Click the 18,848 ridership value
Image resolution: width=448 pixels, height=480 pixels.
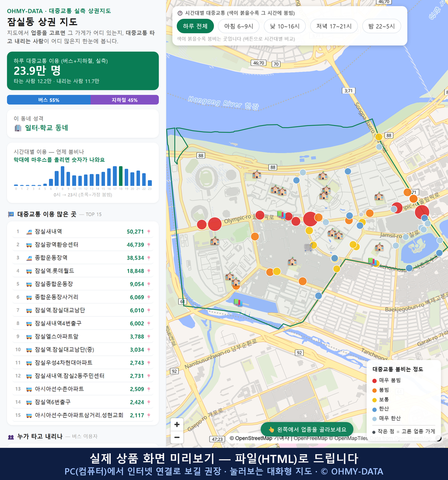point(135,271)
